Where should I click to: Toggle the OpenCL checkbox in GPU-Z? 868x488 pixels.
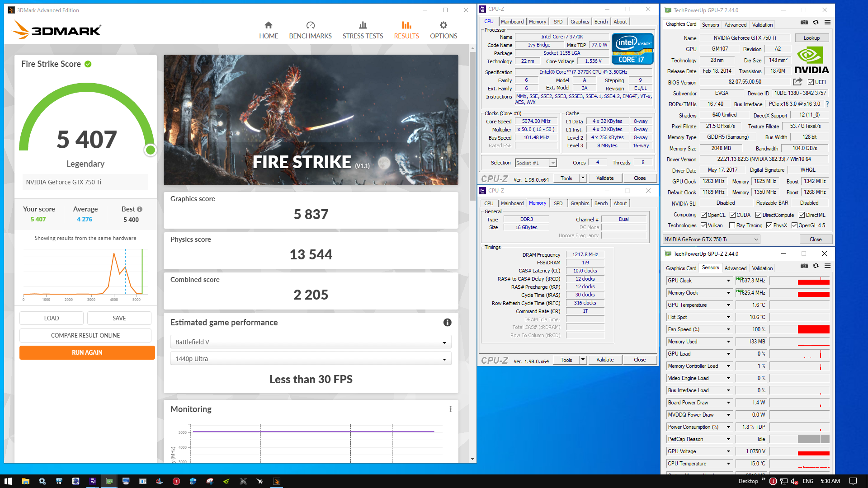[703, 215]
